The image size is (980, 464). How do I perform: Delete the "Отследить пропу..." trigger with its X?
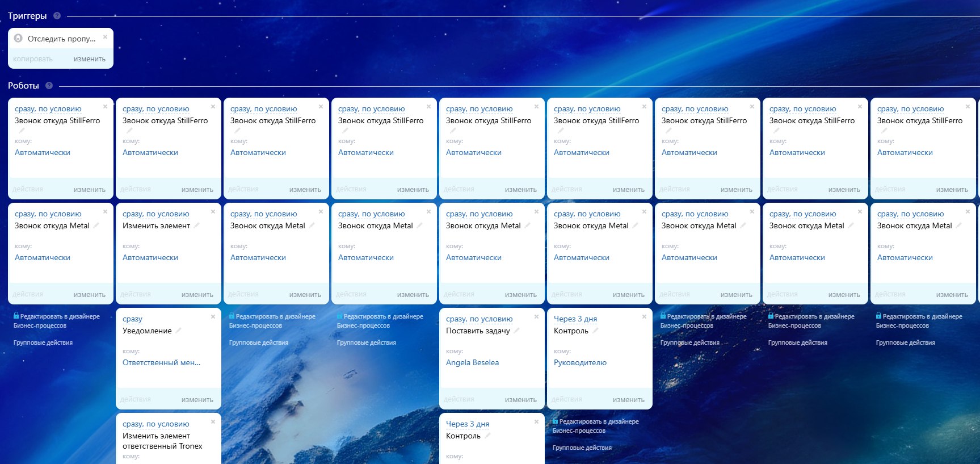click(x=105, y=37)
